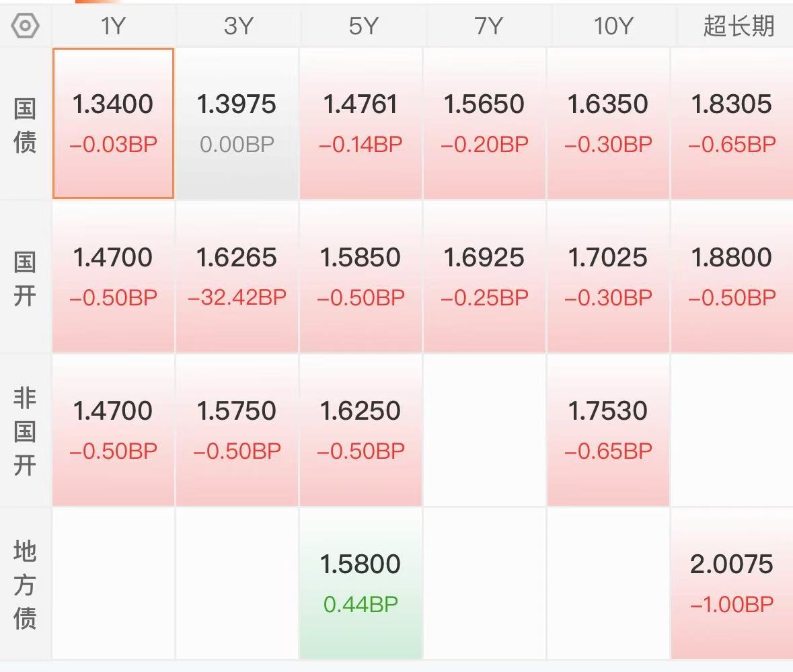
Task: Select the 国开 row label
Action: pyautogui.click(x=25, y=278)
